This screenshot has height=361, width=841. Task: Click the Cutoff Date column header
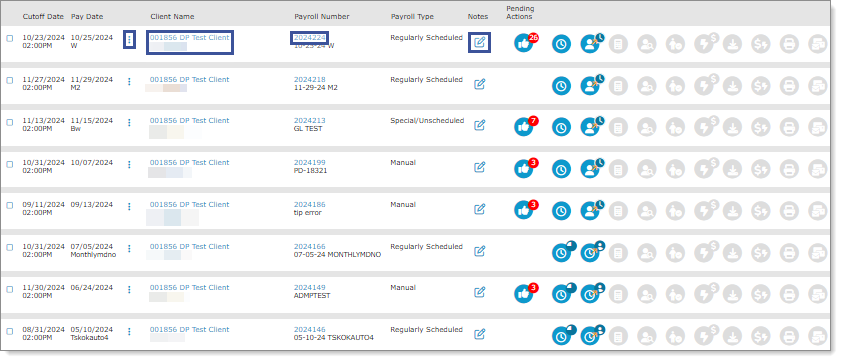pyautogui.click(x=43, y=17)
